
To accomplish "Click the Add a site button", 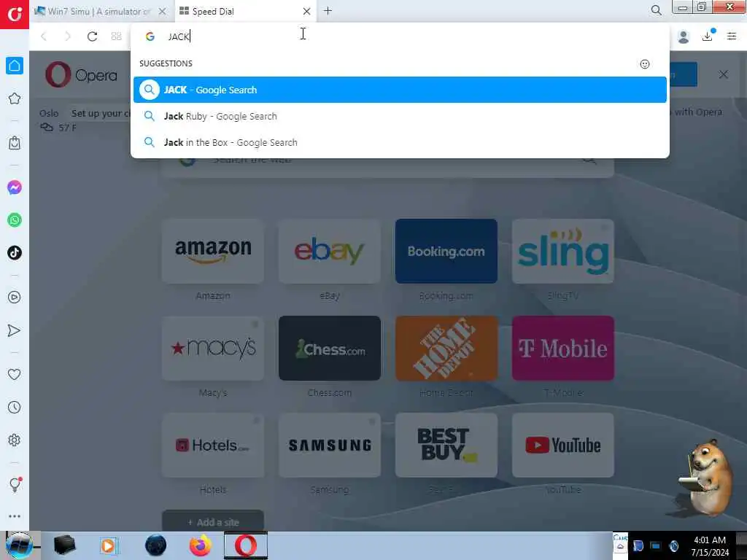I will tap(213, 522).
